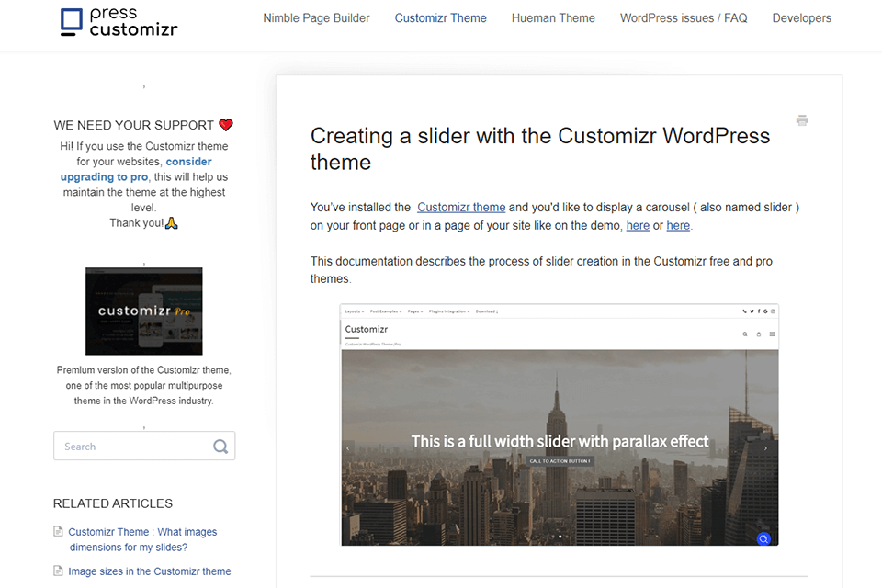Click the document icon beside 'Image sizes' article

tap(58, 571)
